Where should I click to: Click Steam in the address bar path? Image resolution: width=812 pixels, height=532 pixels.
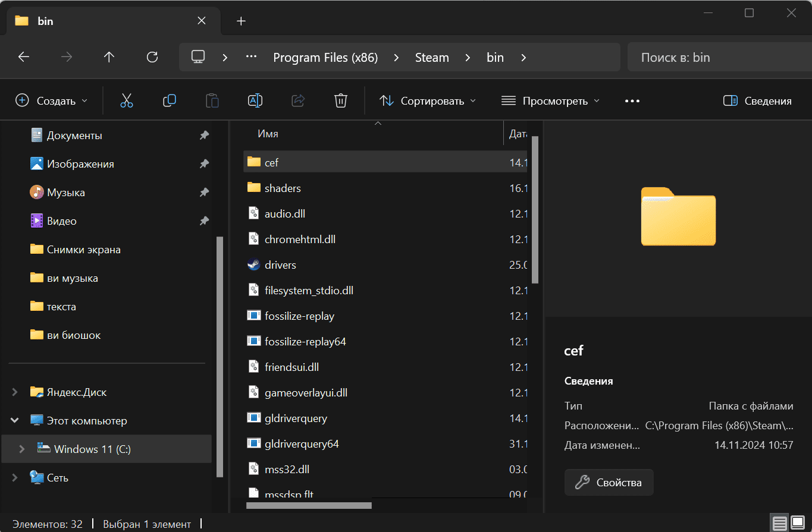[x=432, y=58]
